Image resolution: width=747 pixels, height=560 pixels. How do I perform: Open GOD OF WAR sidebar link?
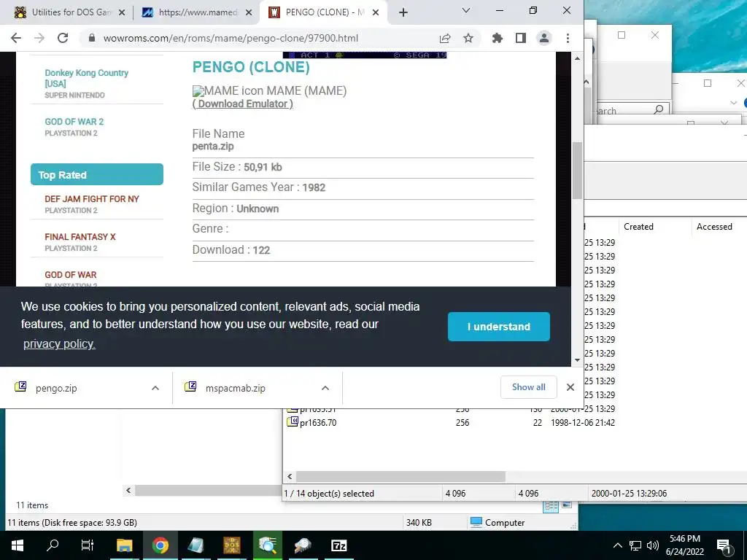[x=71, y=275]
